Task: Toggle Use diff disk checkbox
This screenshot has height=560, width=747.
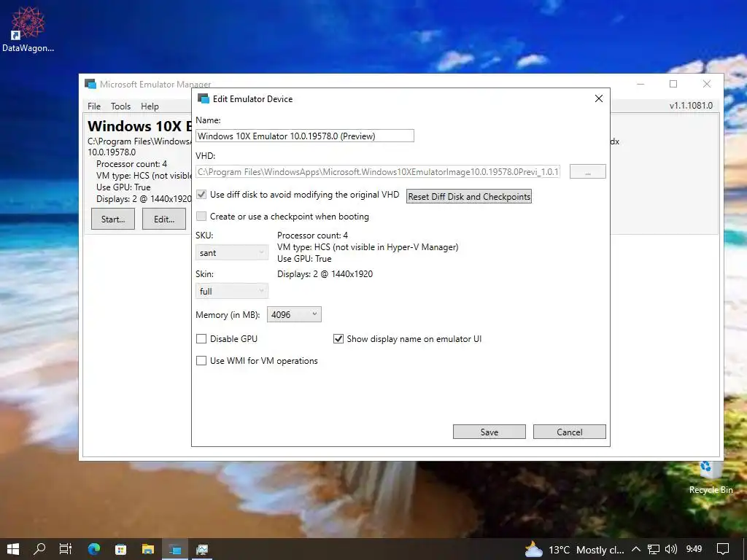Action: pyautogui.click(x=201, y=194)
